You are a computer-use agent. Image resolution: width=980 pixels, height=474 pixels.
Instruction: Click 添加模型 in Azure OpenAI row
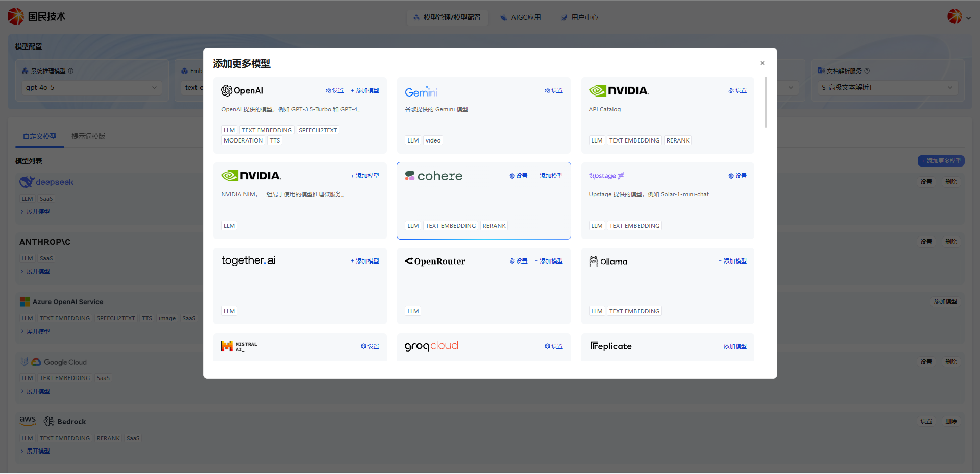(x=946, y=301)
